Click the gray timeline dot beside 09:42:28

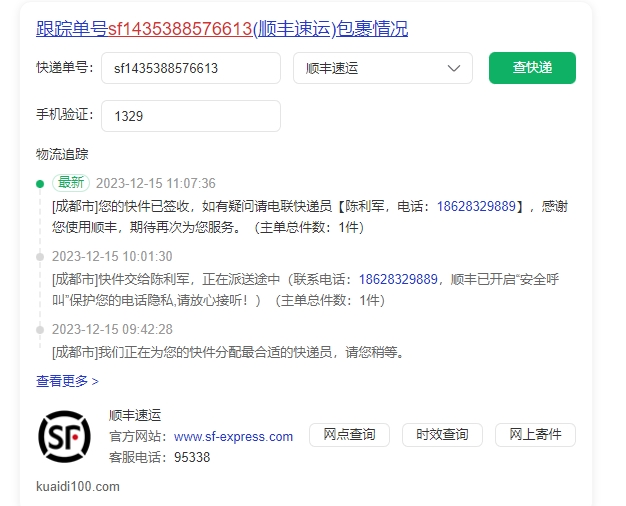point(40,330)
